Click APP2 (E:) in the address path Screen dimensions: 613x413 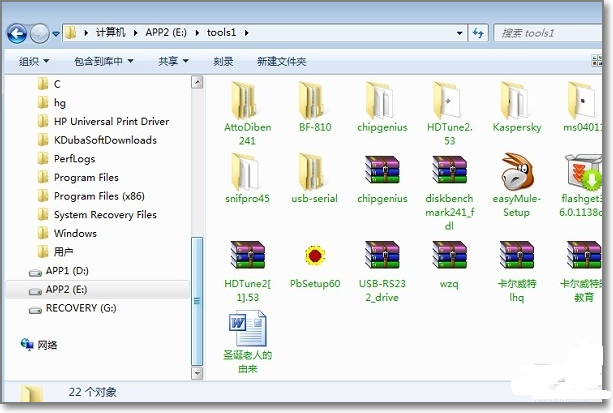[x=166, y=32]
